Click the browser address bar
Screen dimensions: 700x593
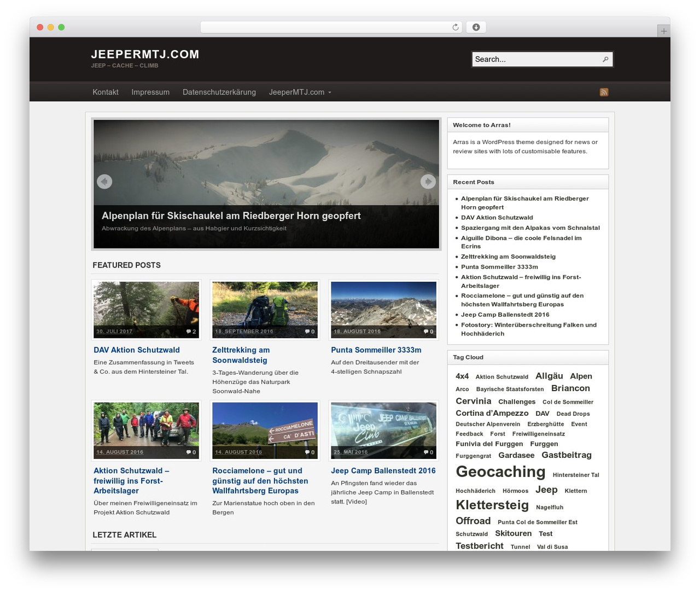pos(331,27)
